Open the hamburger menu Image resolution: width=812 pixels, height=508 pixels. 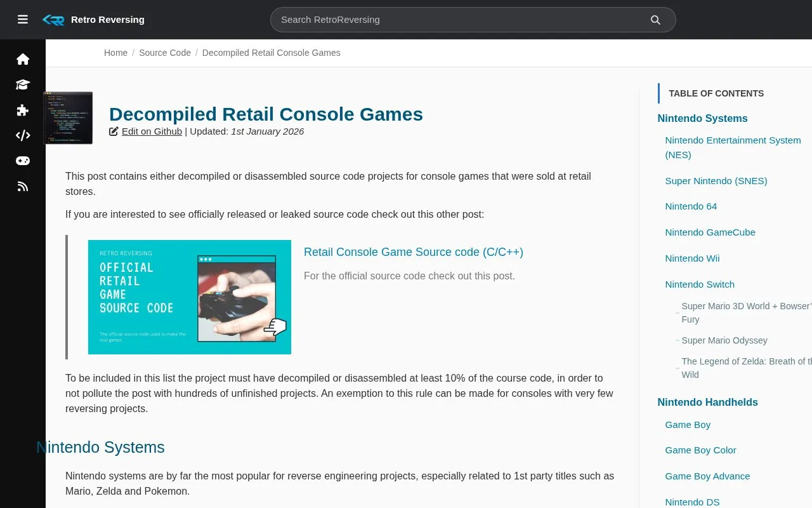[x=23, y=20]
